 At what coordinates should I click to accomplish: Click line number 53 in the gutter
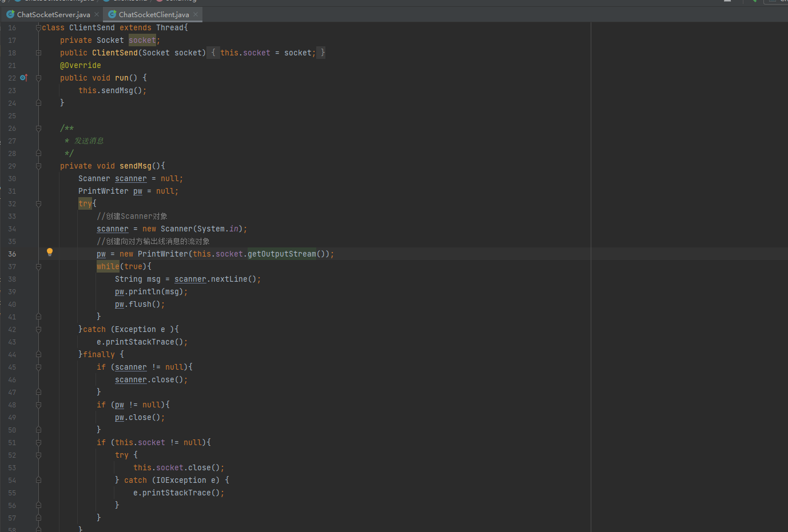pyautogui.click(x=12, y=467)
